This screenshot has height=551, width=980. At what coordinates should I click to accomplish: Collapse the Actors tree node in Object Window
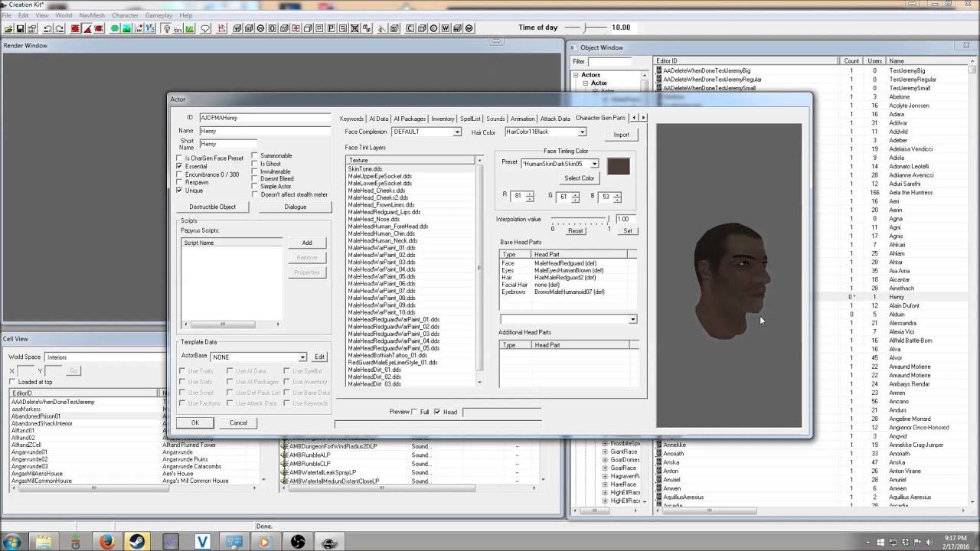point(576,75)
